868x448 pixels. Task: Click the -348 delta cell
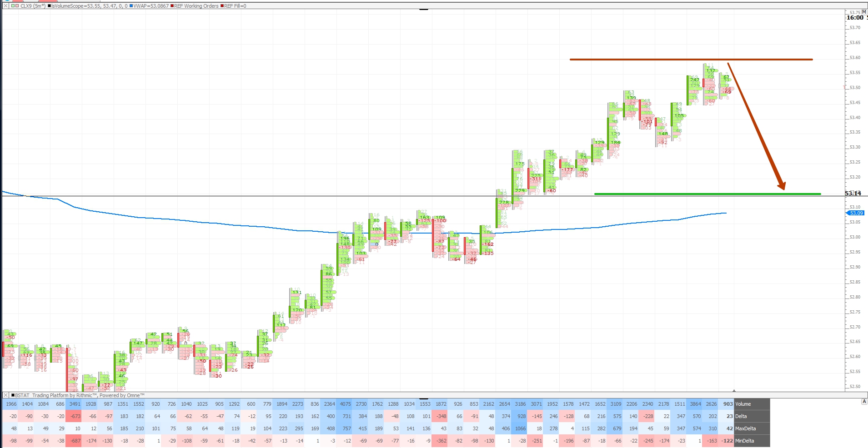pyautogui.click(x=440, y=416)
